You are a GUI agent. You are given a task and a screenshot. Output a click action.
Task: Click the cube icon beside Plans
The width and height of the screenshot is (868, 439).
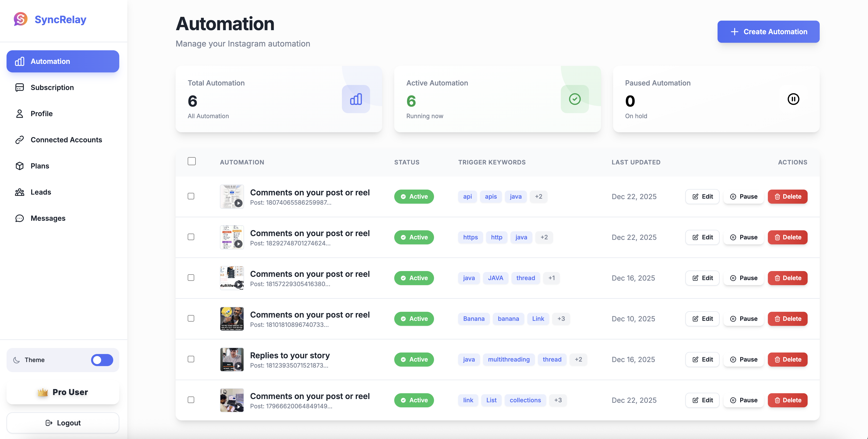point(20,166)
